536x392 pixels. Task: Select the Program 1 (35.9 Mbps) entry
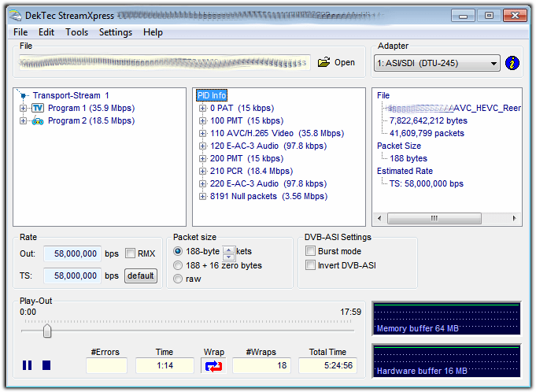pos(91,109)
